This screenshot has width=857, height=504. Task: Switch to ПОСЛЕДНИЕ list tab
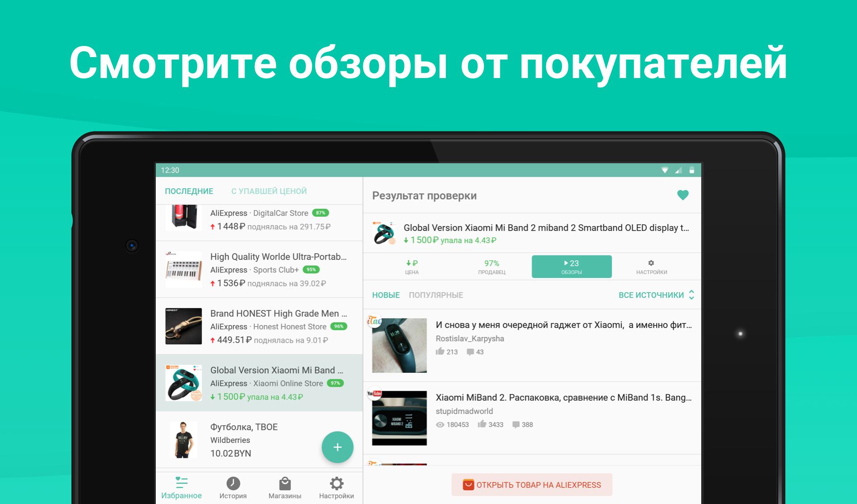point(189,191)
